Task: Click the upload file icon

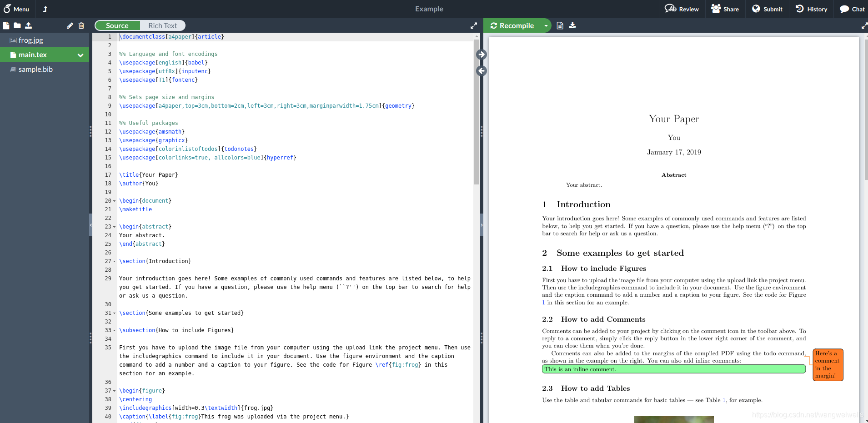Action: pos(29,25)
